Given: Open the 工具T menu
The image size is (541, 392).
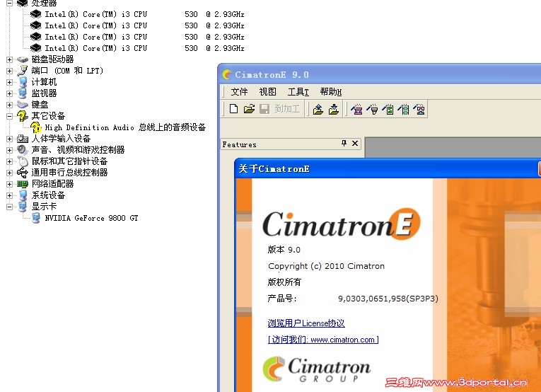Looking at the screenshot, I should coord(298,92).
